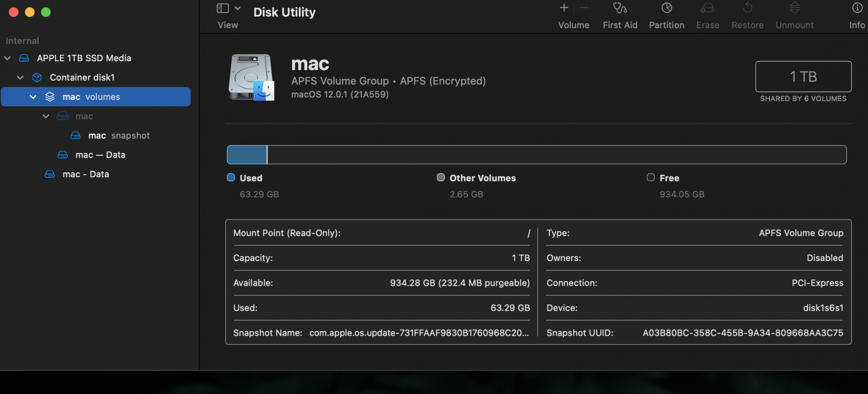Add a volume with the plus icon
Screen dimensions: 868x394
click(564, 8)
